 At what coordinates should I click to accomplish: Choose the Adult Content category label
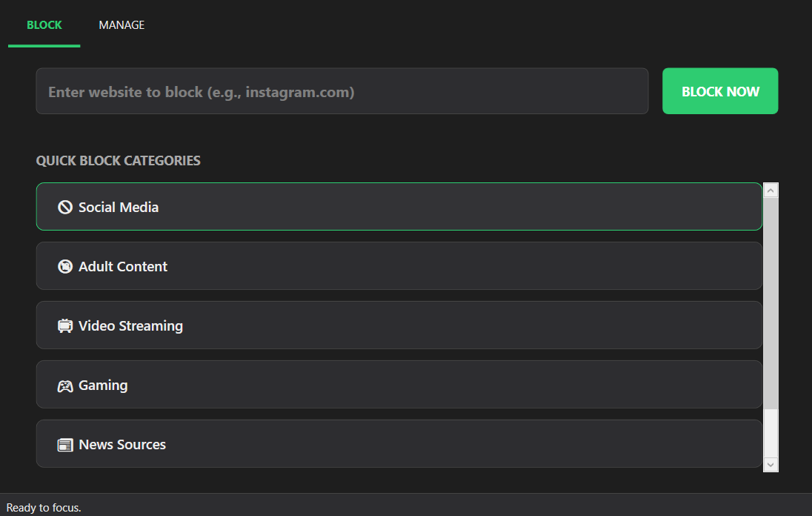tap(123, 267)
